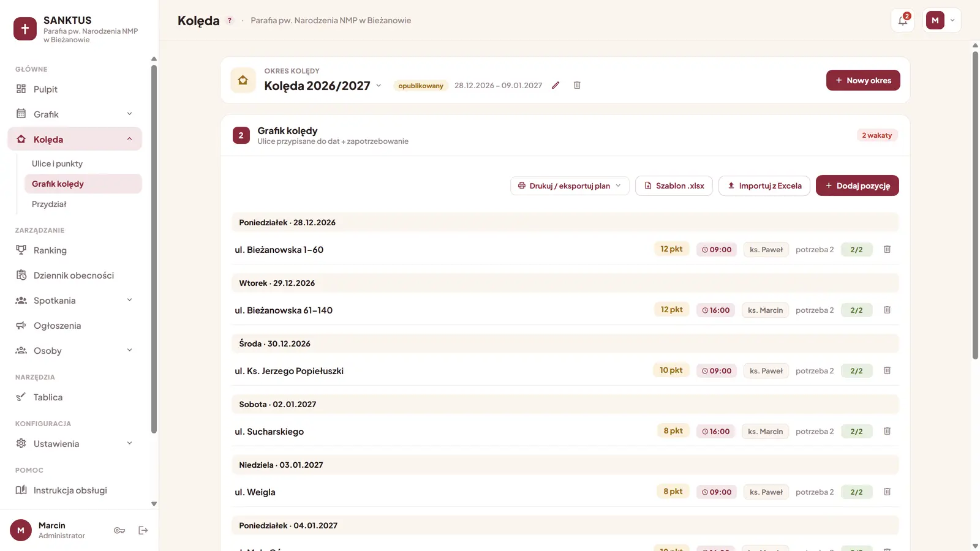The height and width of the screenshot is (551, 980).
Task: Click the 09:00 time badge for Bieżanowska 1–60
Action: tap(717, 250)
